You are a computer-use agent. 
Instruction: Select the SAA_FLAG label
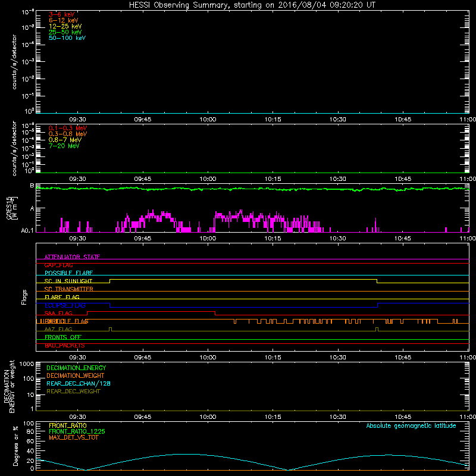pyautogui.click(x=58, y=313)
